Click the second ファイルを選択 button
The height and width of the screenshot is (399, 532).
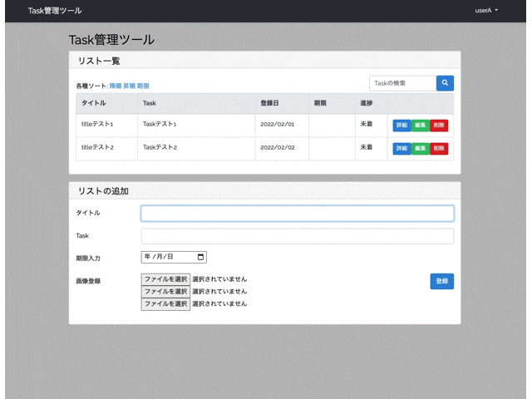[165, 292]
